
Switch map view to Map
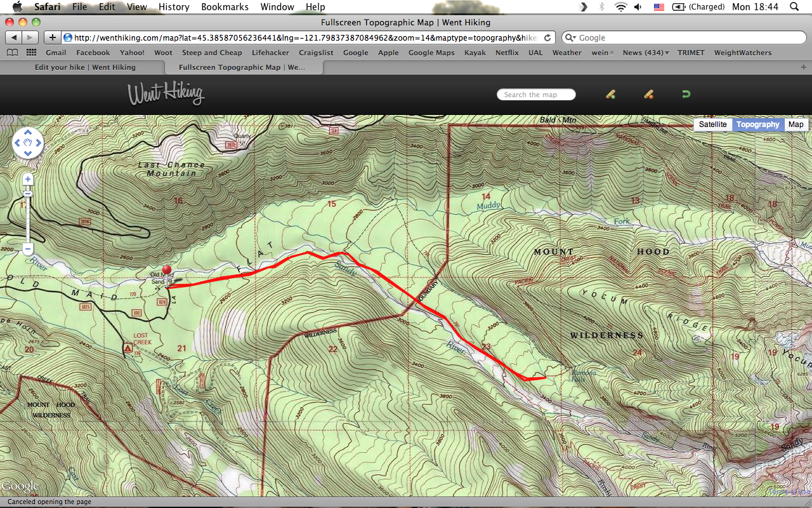coord(796,124)
